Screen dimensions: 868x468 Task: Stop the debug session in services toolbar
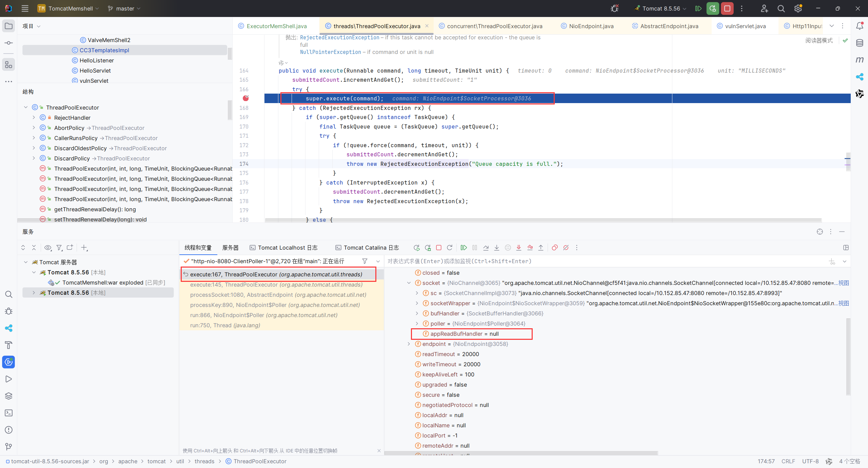coord(439,248)
